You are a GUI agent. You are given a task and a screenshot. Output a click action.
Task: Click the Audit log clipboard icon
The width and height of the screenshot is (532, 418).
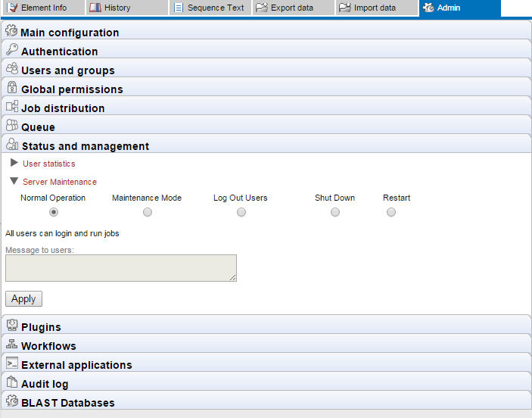point(12,382)
